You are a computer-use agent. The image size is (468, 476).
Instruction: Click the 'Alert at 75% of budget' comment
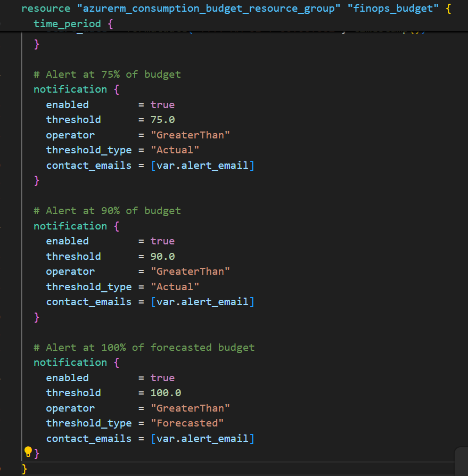click(107, 74)
